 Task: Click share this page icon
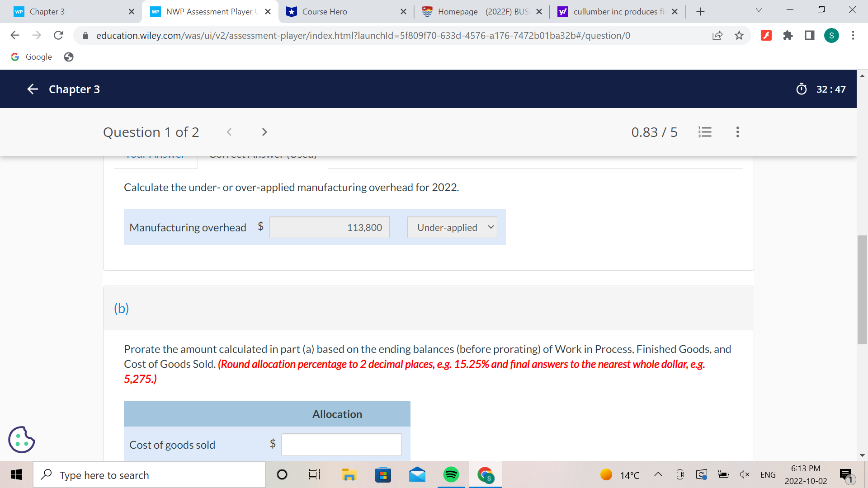[717, 35]
